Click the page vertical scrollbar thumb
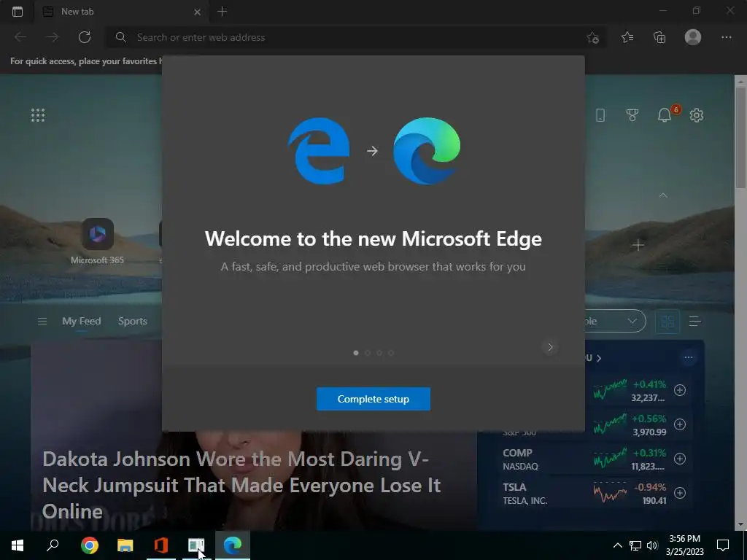Viewport: 747px width, 560px height. pos(740,137)
